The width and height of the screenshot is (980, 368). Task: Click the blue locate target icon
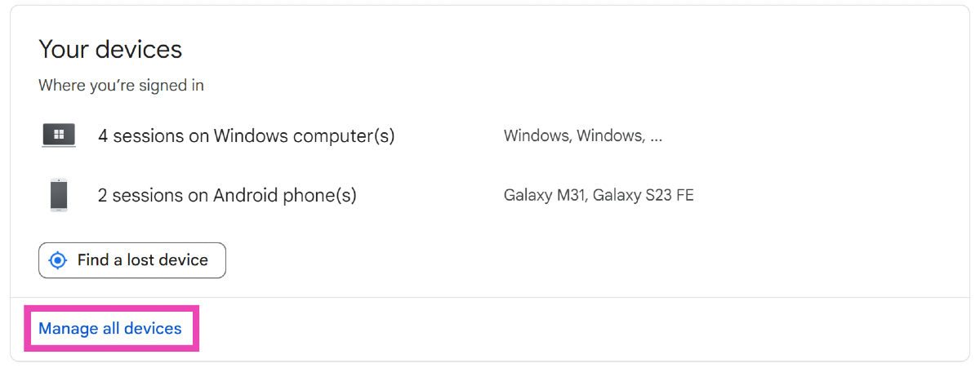pos(58,260)
